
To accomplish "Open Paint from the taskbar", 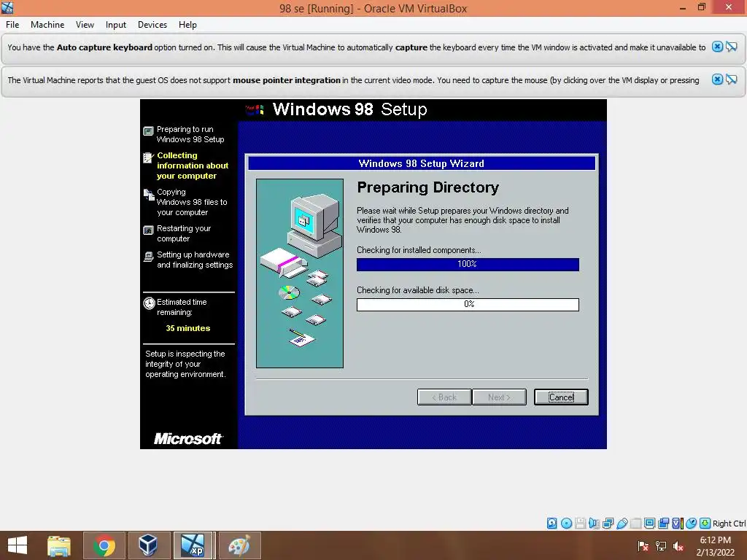I will (239, 545).
